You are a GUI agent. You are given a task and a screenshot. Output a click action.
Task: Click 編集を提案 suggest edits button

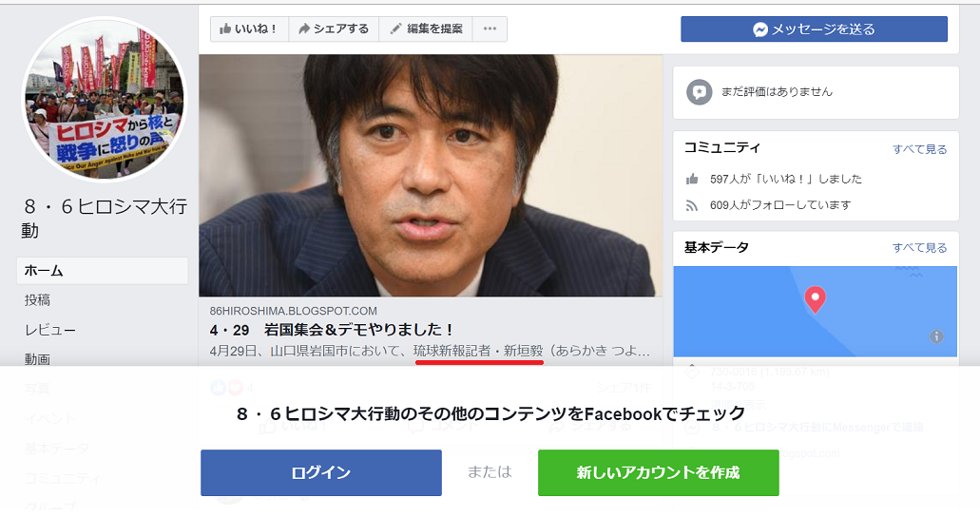[x=426, y=29]
